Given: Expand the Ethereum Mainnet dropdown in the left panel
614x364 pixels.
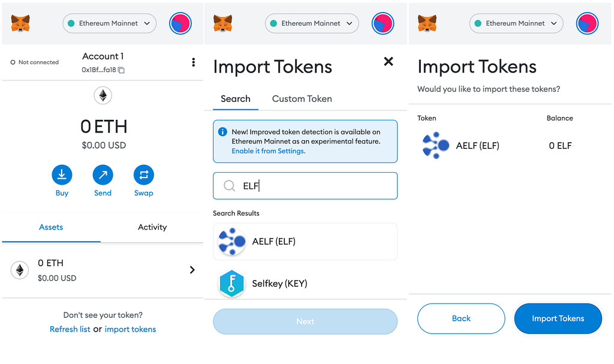Looking at the screenshot, I should (109, 23).
